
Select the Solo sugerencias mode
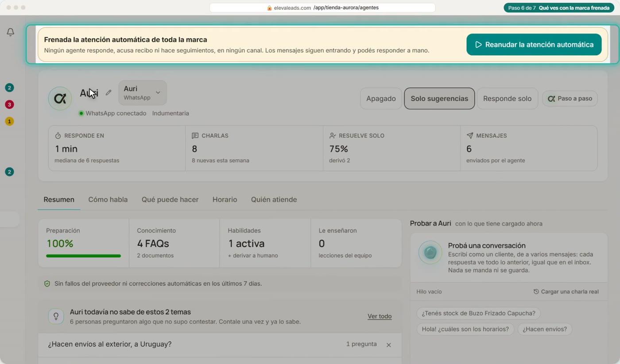439,98
